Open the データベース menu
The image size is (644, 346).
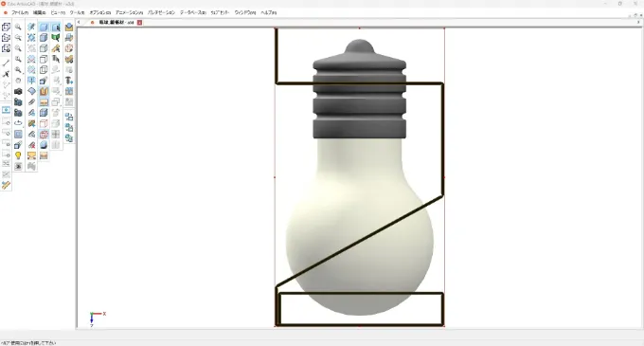click(193, 12)
